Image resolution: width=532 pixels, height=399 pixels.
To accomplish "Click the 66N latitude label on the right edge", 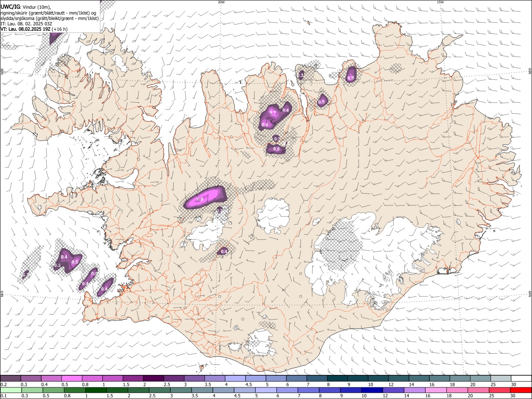I will [x=530, y=71].
